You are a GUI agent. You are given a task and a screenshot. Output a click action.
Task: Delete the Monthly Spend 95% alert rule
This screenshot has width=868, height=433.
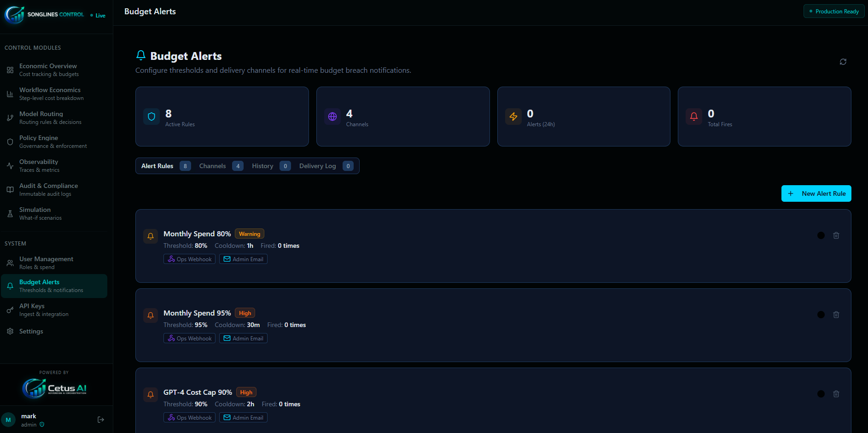coord(836,315)
